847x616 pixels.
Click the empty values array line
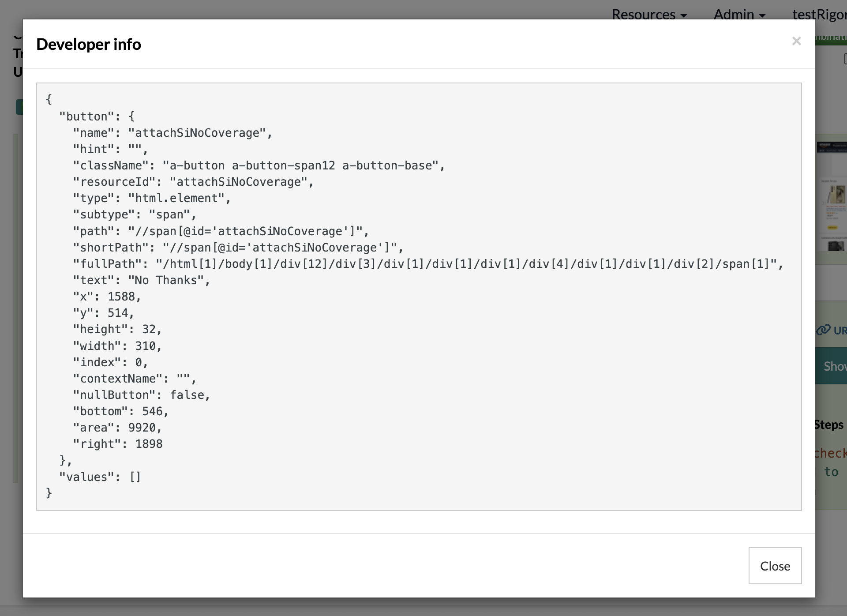(100, 477)
